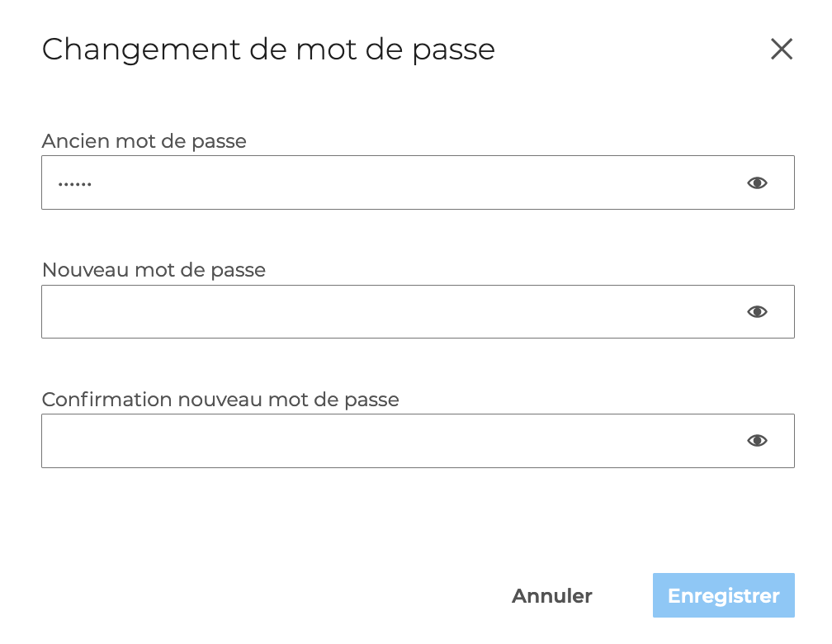Click the "Changement de mot de passe" heading
832x644 pixels.
click(x=268, y=50)
